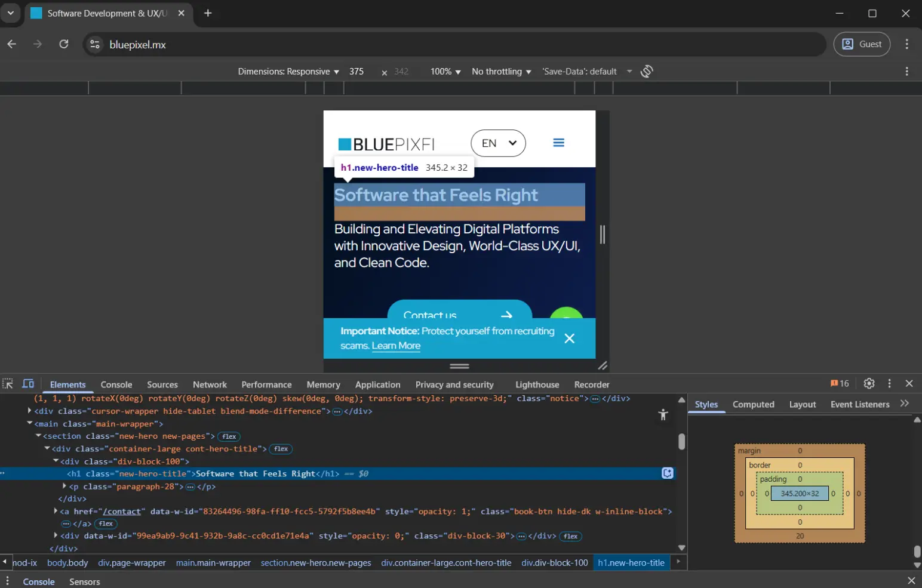The height and width of the screenshot is (588, 922).
Task: Click the BLUEPIXEL logo
Action: coord(386,144)
